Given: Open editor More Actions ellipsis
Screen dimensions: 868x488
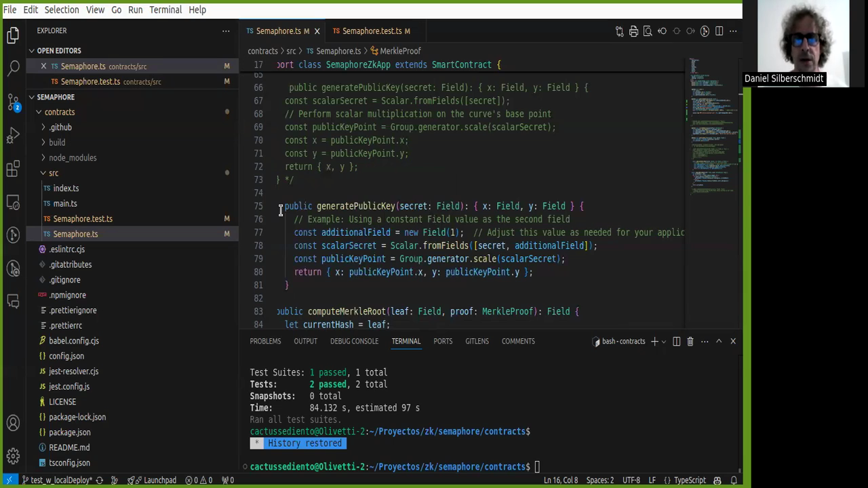Looking at the screenshot, I should [733, 31].
